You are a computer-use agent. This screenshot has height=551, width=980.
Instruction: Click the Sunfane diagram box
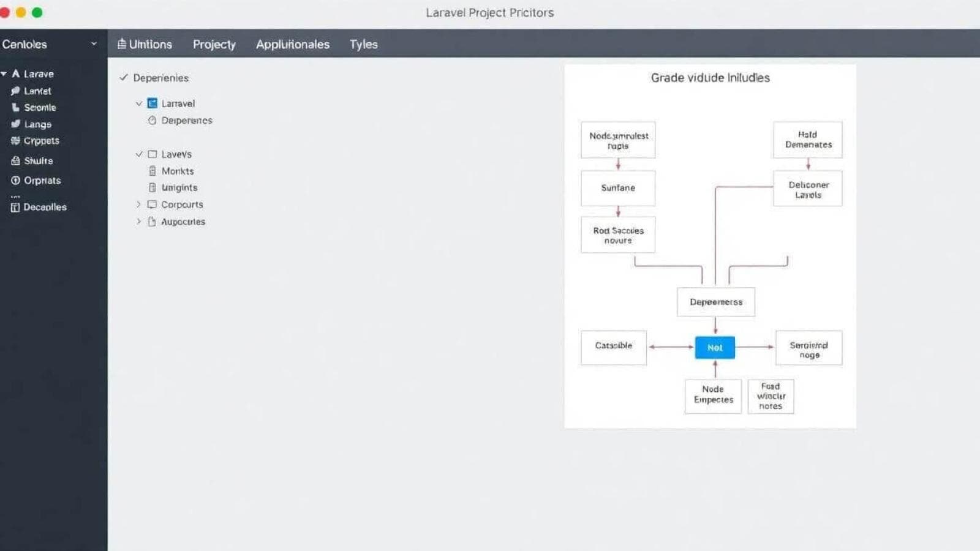pos(617,188)
